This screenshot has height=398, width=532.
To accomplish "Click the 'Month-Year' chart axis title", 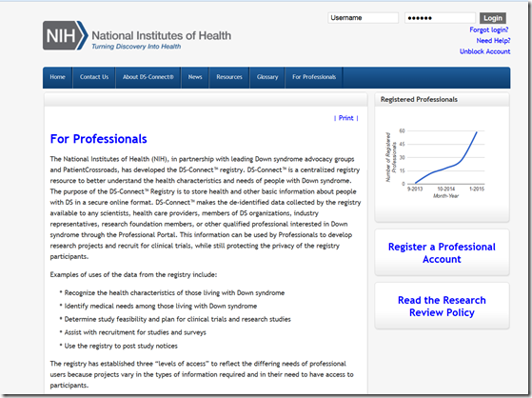I will coord(445,196).
